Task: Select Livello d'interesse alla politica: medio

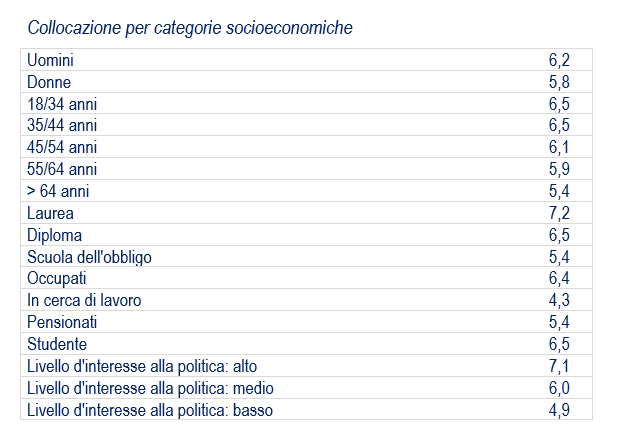Action: [x=151, y=388]
